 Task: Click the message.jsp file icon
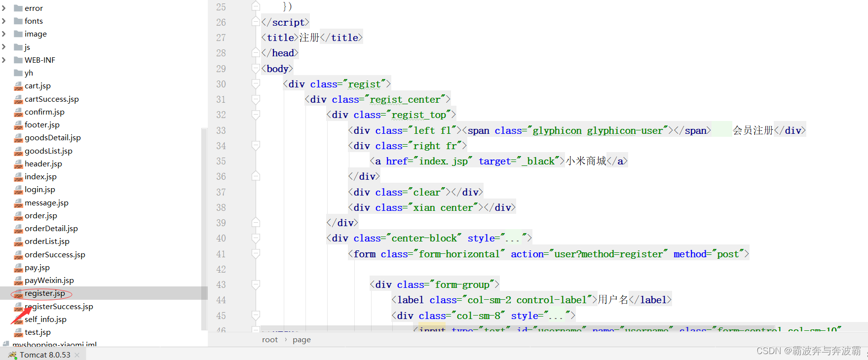18,203
